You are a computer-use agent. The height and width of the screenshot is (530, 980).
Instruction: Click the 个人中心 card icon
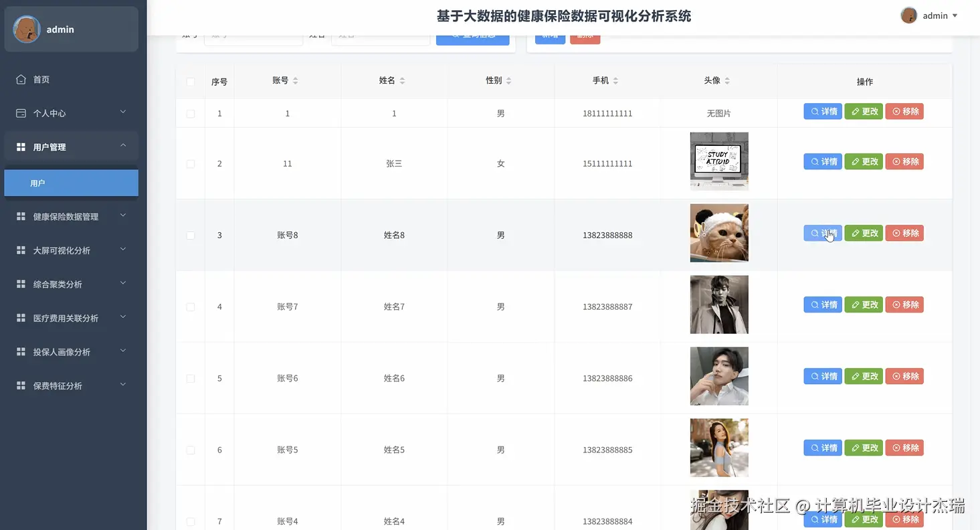[x=21, y=113]
